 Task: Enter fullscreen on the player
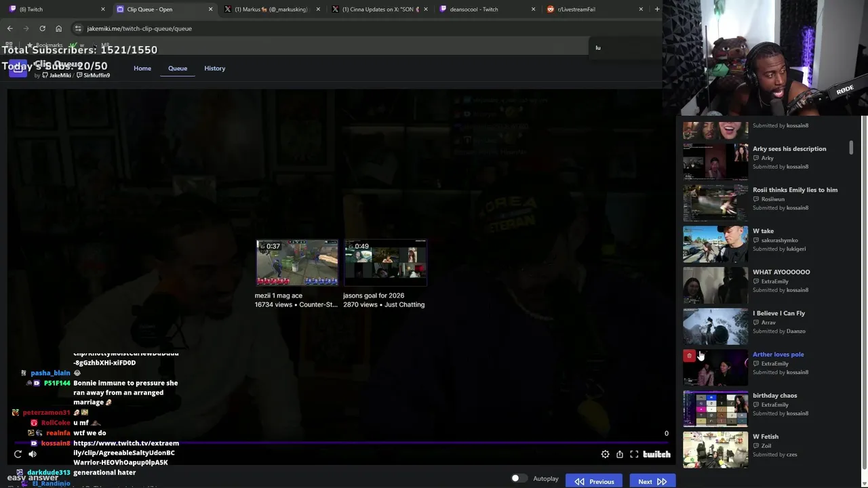(x=634, y=454)
